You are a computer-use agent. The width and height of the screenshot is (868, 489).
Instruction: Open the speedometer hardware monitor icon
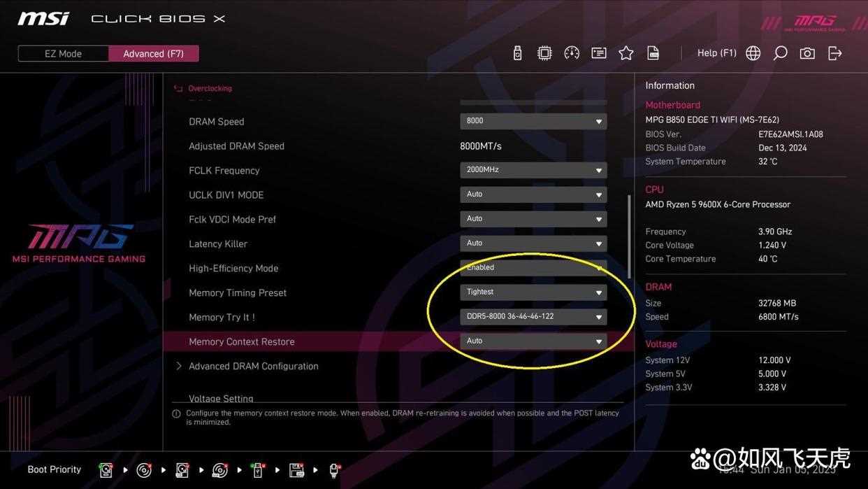click(x=572, y=53)
